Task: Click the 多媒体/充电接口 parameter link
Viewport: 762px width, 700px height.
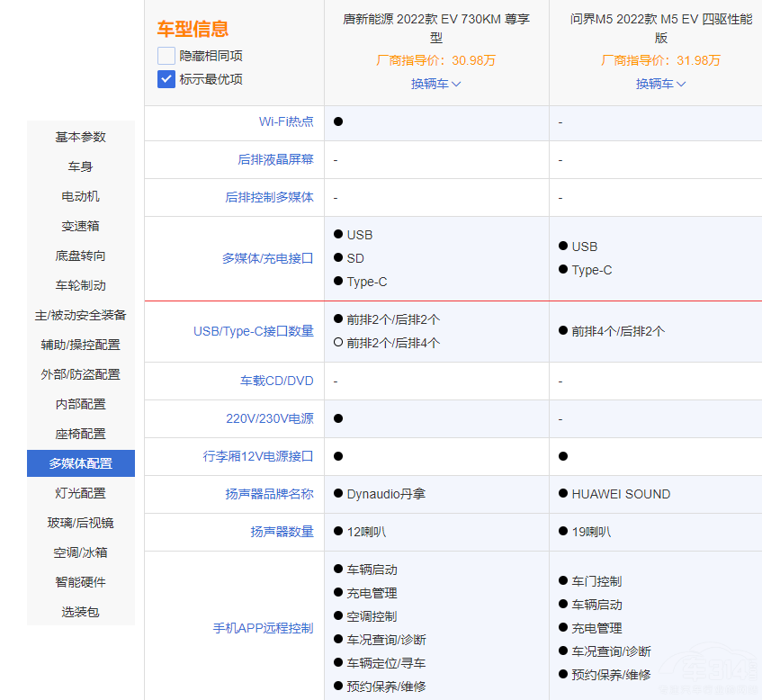Action: tap(268, 258)
